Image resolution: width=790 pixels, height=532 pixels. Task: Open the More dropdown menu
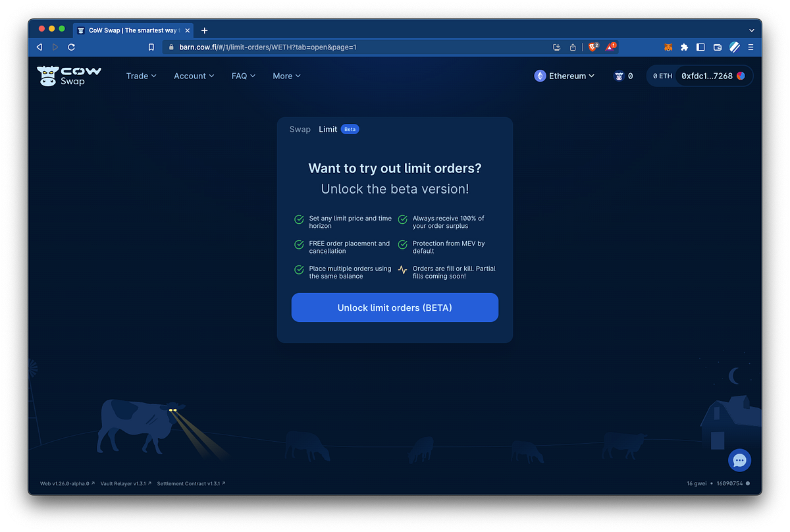286,76
